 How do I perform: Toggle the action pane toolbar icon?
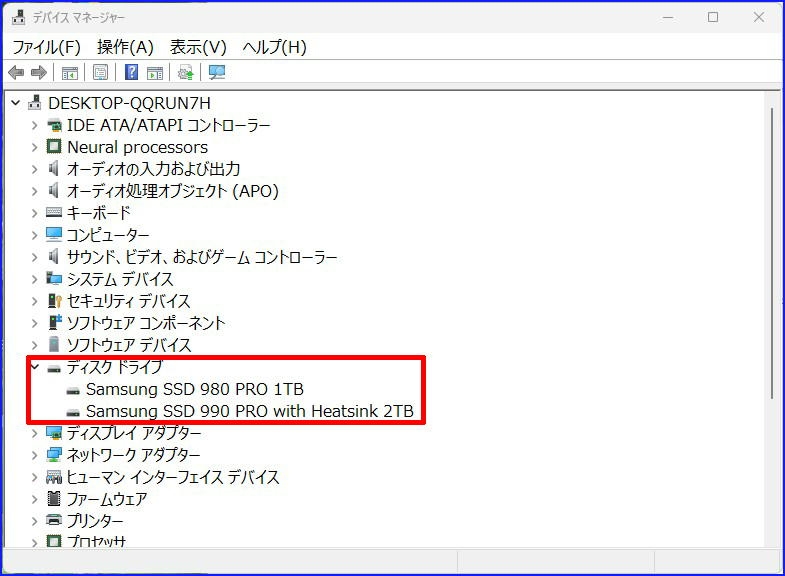[x=155, y=73]
